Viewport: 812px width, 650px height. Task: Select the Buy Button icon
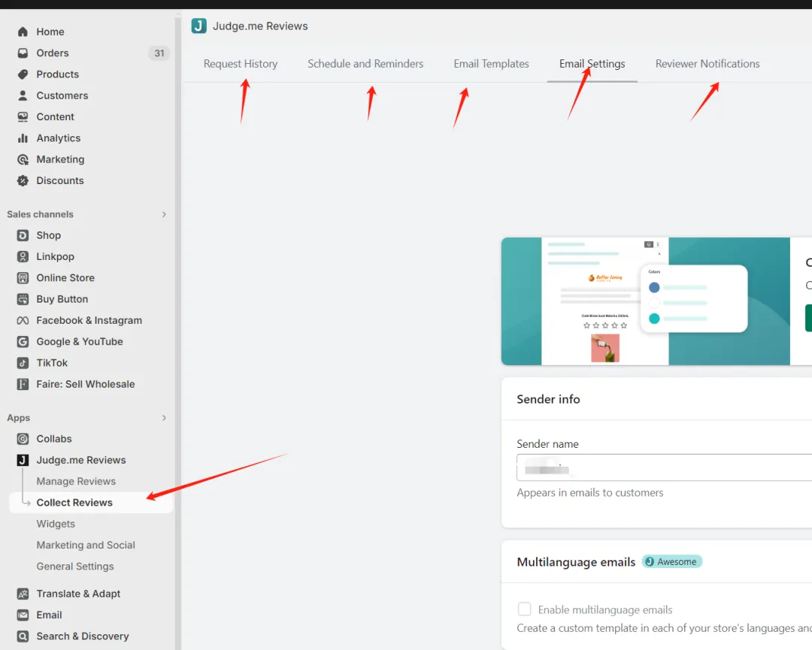[23, 299]
